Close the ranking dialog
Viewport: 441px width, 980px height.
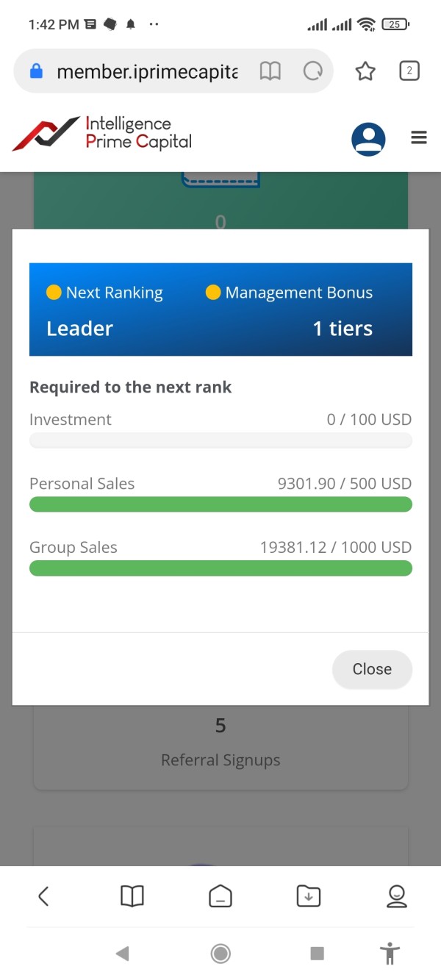pos(372,669)
